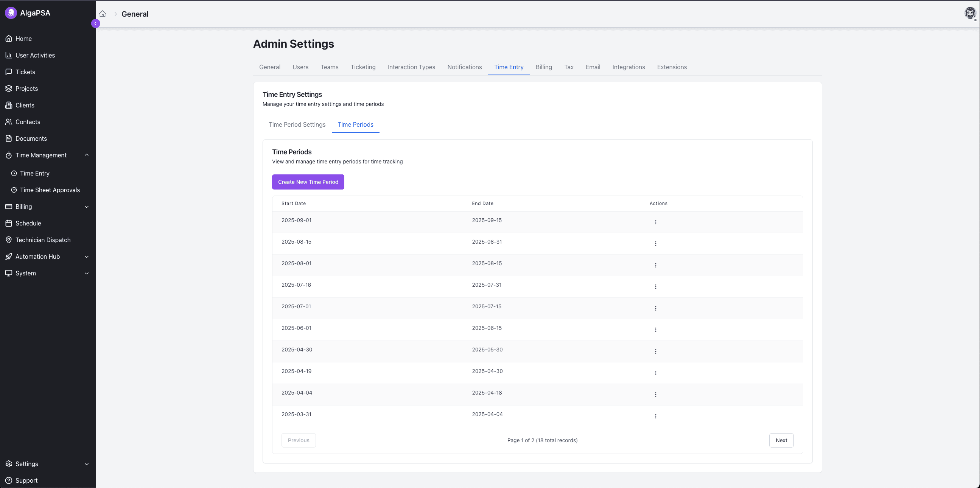Switch to the Notifications tab
The image size is (980, 488).
coord(465,67)
